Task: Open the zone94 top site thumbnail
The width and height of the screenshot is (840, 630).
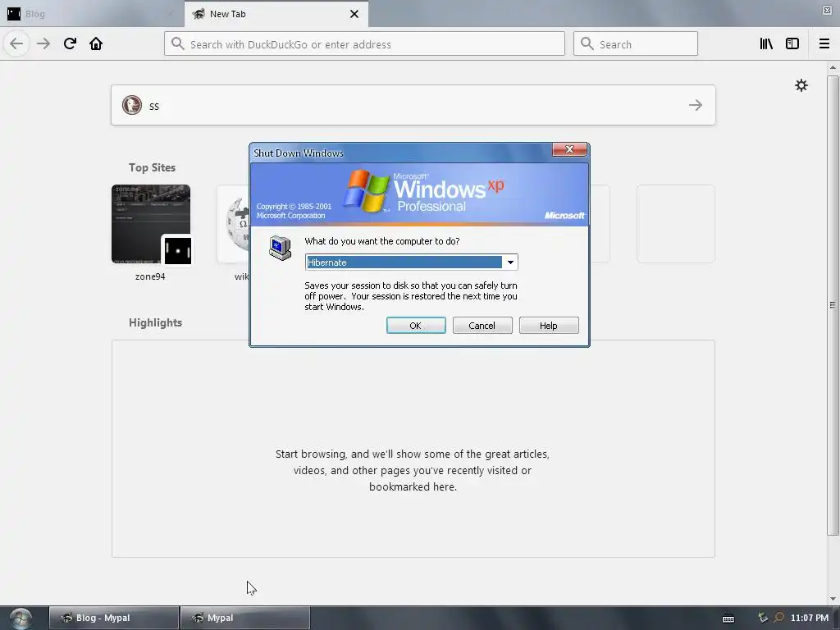Action: pos(151,224)
